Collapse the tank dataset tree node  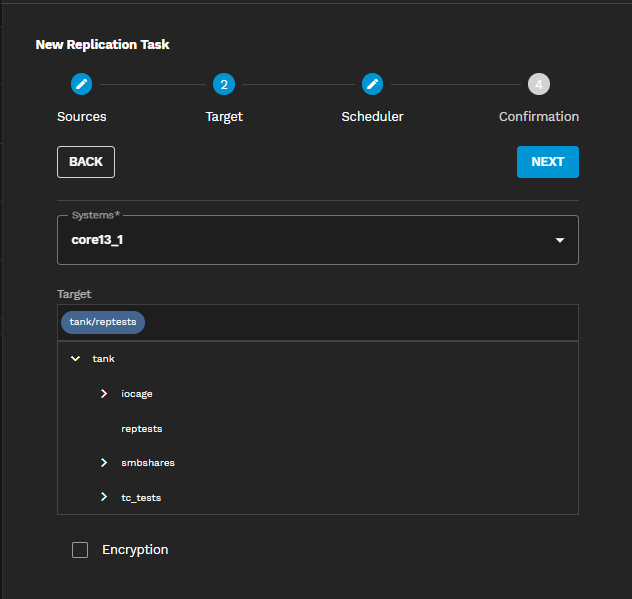(75, 358)
